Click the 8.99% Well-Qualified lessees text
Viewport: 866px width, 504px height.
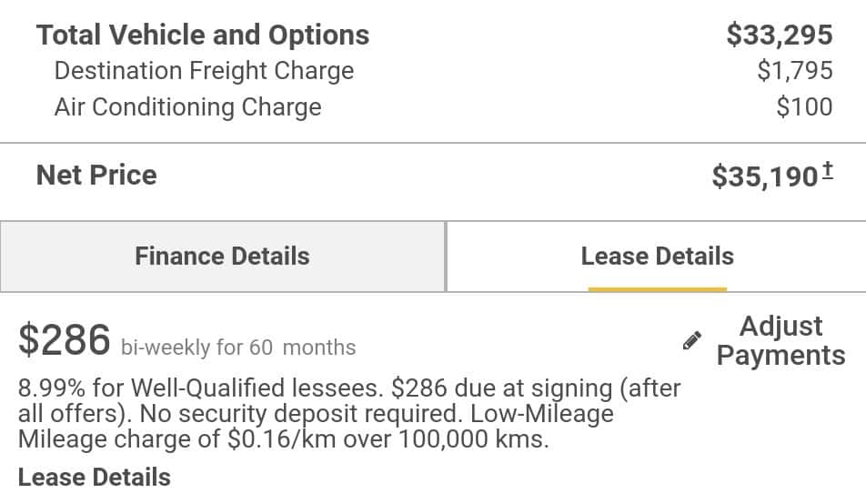click(x=197, y=388)
